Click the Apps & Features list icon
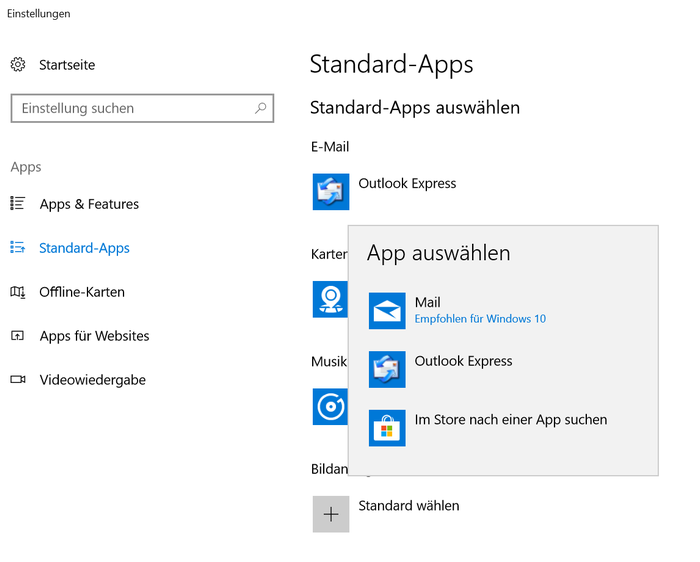The width and height of the screenshot is (700, 562). pyautogui.click(x=18, y=204)
